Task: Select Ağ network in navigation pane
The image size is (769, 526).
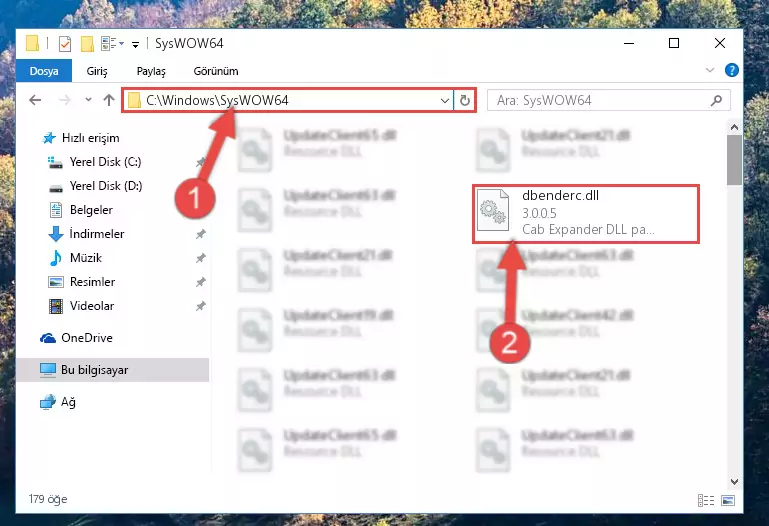Action: [68, 402]
